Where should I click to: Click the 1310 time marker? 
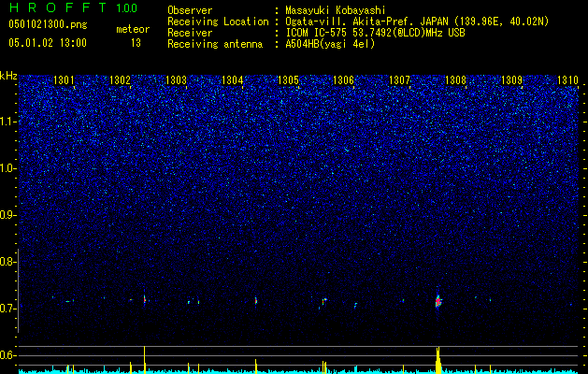567,79
